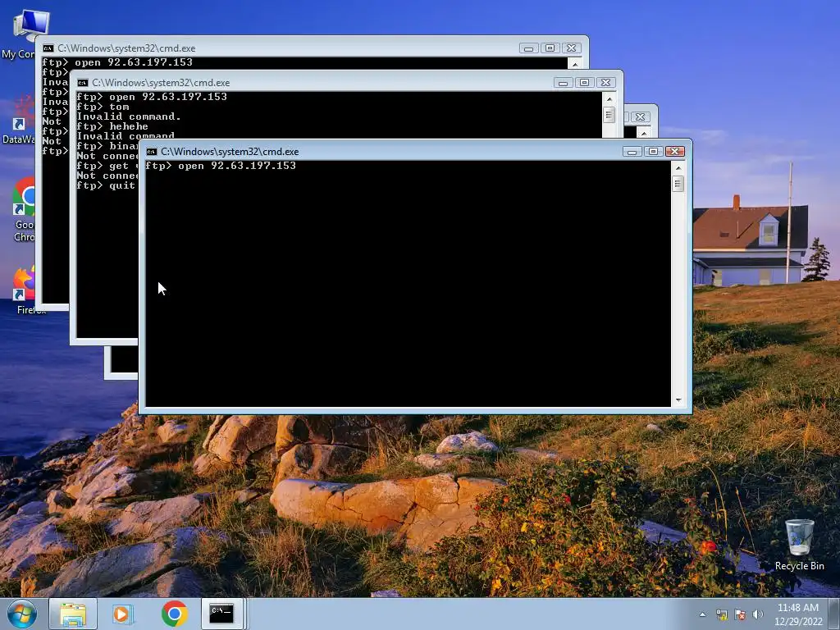Click Show desktop strip at taskbar end
Image resolution: width=840 pixels, height=630 pixels.
(833, 614)
